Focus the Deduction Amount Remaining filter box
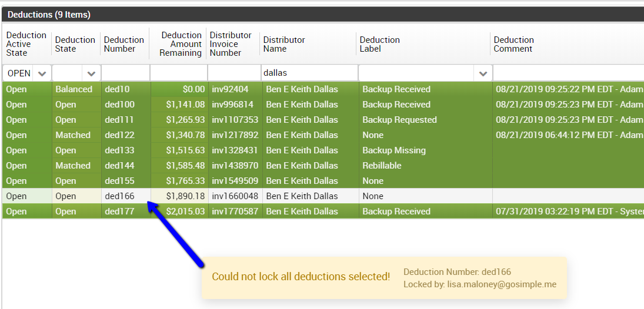644x309 pixels. point(179,73)
